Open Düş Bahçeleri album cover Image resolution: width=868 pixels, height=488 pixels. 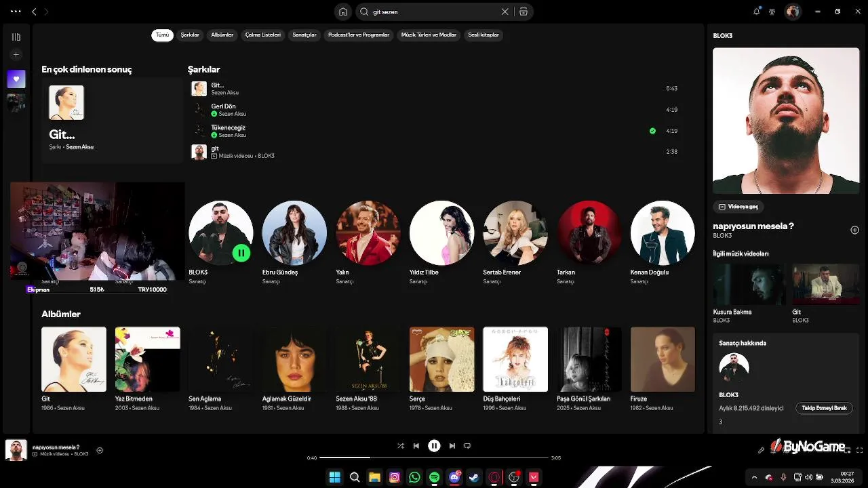pos(515,359)
